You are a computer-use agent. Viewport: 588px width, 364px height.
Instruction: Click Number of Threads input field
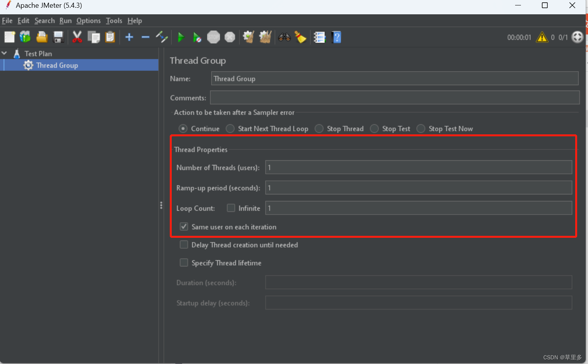coord(419,167)
